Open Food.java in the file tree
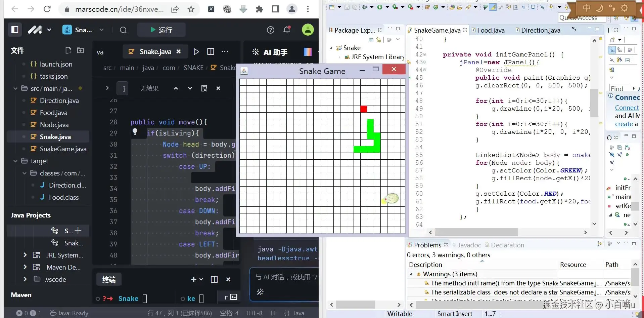The width and height of the screenshot is (644, 318). point(53,113)
